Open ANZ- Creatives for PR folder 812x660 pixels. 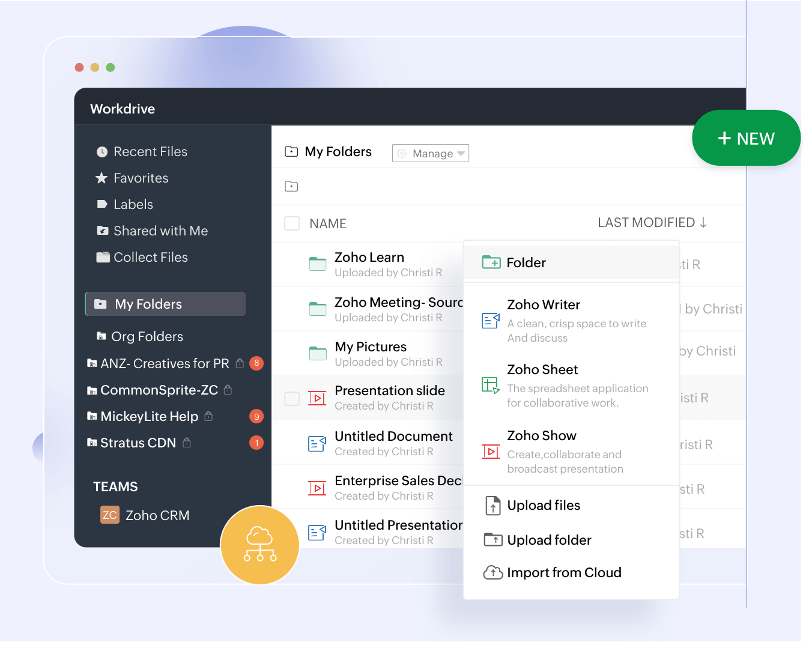[x=165, y=363]
